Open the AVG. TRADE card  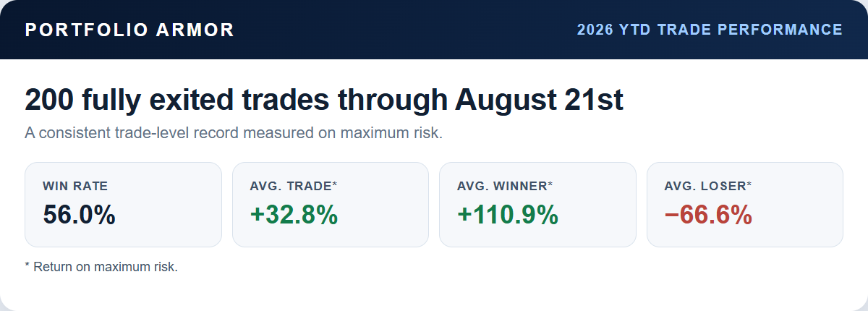[331, 205]
